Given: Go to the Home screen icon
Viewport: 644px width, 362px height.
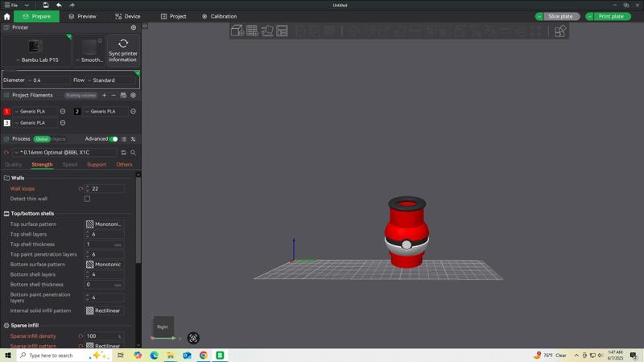Looking at the screenshot, I should pos(6,16).
